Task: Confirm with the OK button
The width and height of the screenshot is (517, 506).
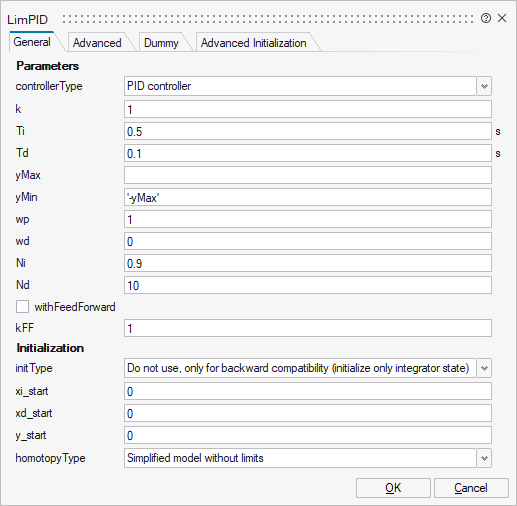Action: (x=393, y=488)
